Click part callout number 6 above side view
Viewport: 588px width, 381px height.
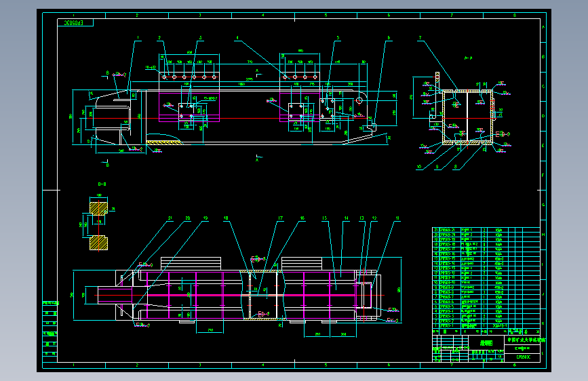coord(389,38)
